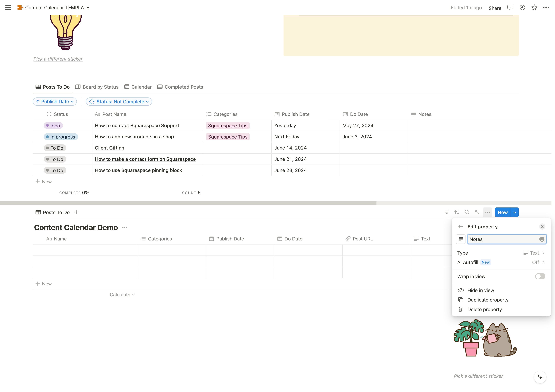The width and height of the screenshot is (555, 392).
Task: Open page comments icon in header
Action: click(x=510, y=8)
